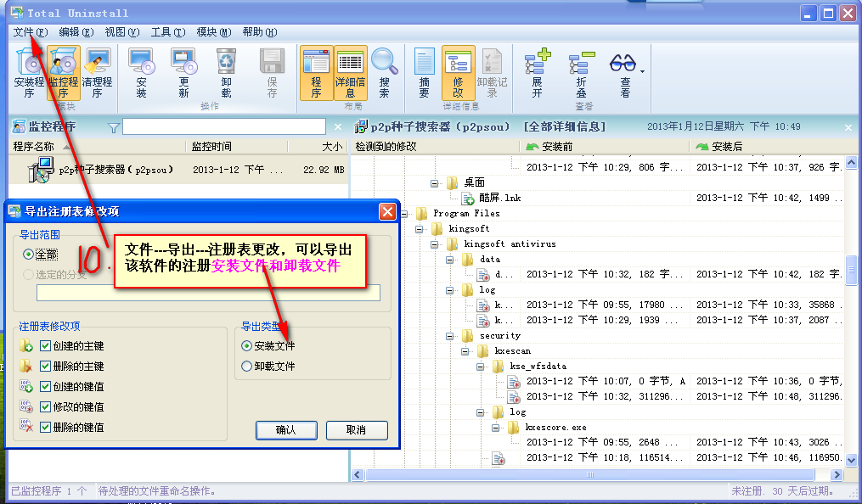Collapse the kingsoft antivirus folder node
862x504 pixels.
pos(434,245)
